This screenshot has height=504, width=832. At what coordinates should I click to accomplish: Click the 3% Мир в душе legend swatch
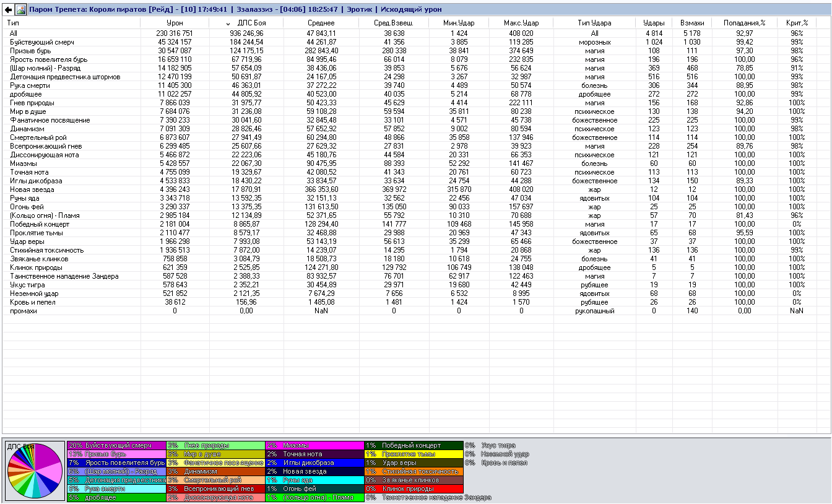click(215, 454)
